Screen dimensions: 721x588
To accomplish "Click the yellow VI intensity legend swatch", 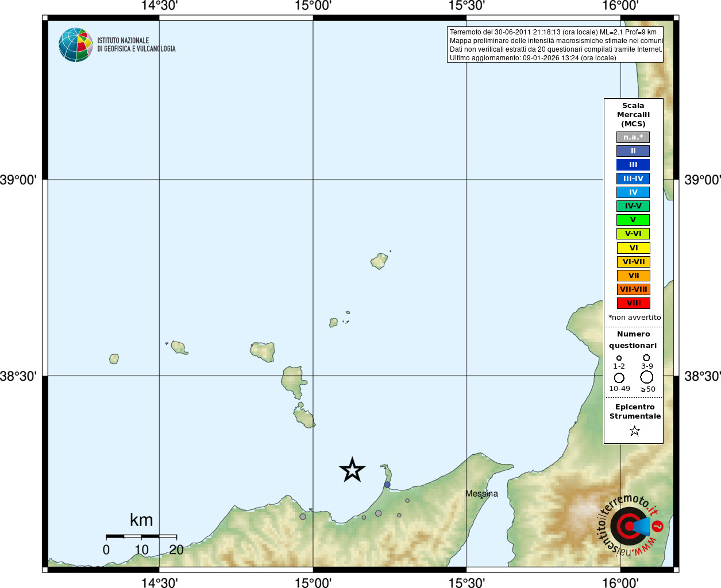I will tap(634, 248).
